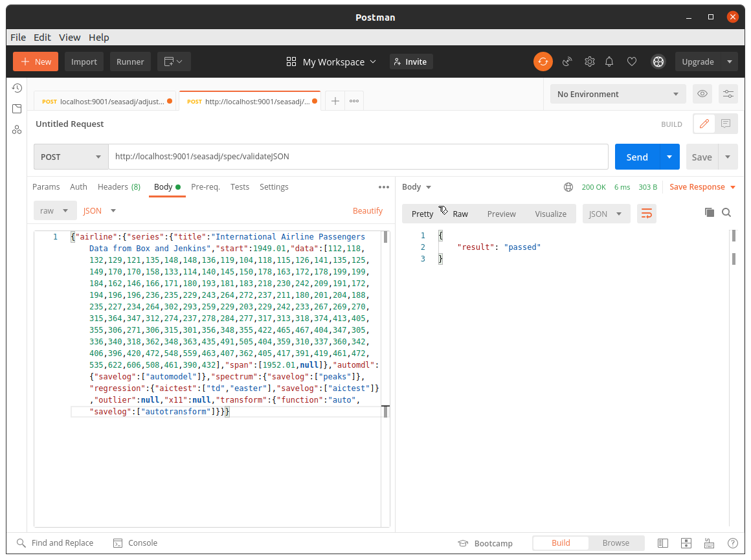Screen dimensions: 751x560
Task: Switch to the request Settings tab
Action: point(274,187)
